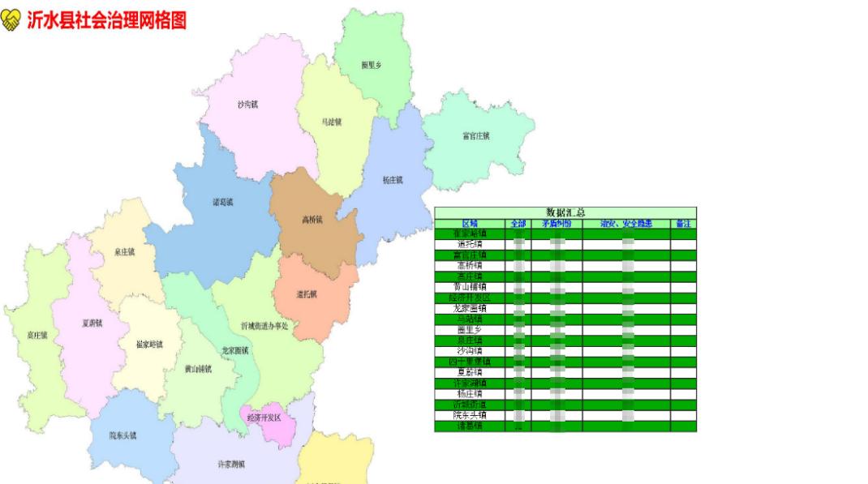Click 崔家峪镇 row in the data table
The width and height of the screenshot is (868, 484).
[565, 233]
